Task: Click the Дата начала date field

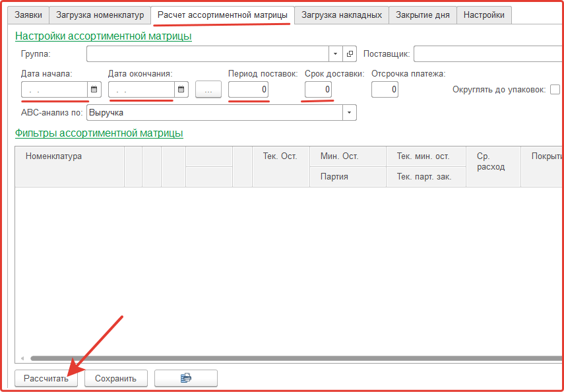Action: pos(54,89)
